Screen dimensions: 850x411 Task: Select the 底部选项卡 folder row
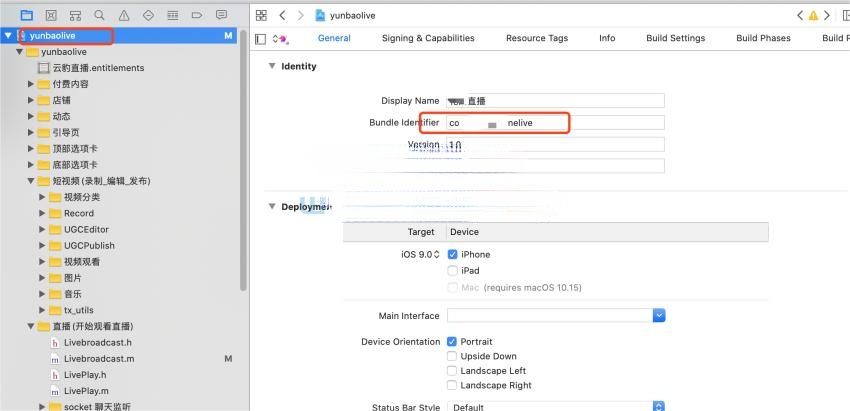[118, 165]
